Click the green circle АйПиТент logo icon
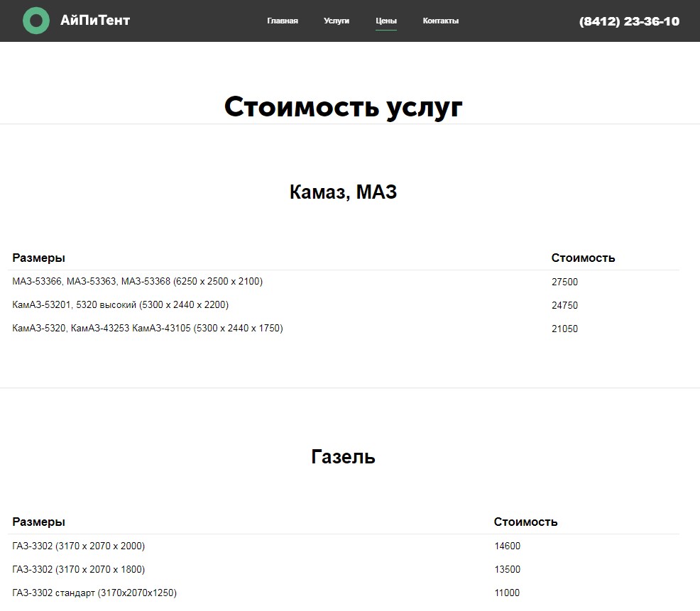 click(x=36, y=21)
